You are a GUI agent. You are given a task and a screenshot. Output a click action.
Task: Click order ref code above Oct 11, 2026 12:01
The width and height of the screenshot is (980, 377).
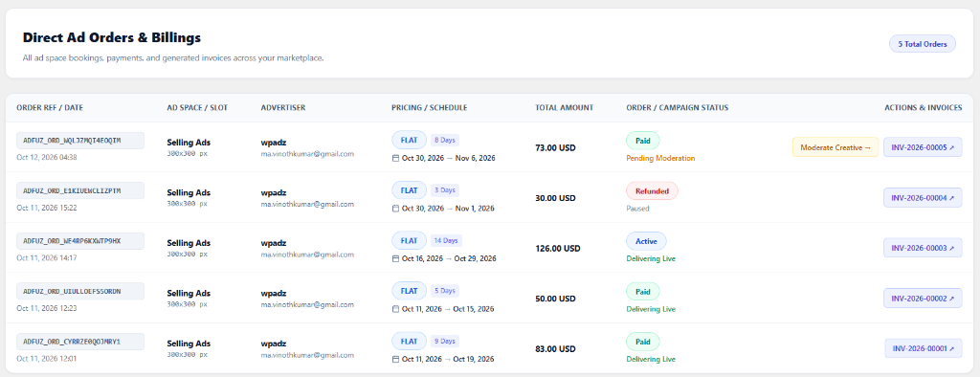pos(80,342)
